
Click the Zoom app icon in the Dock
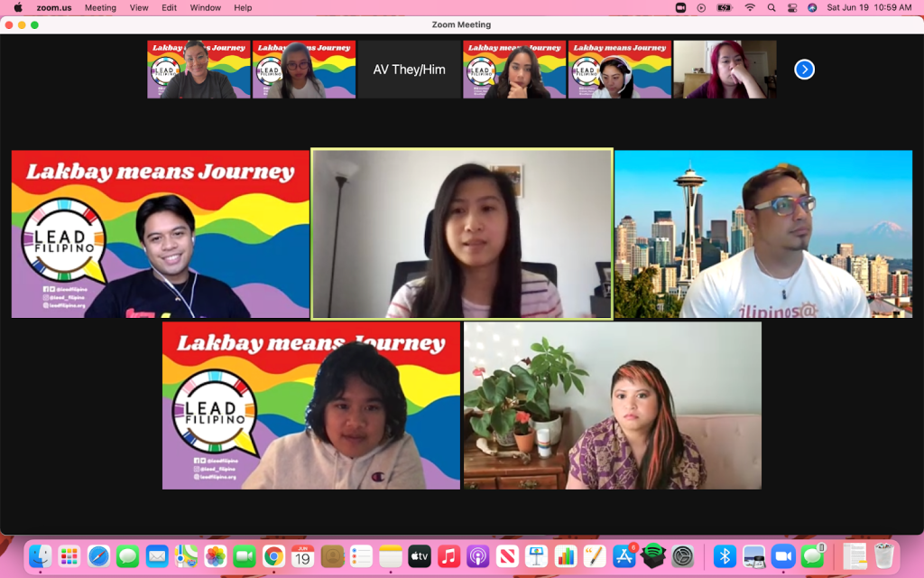(x=782, y=556)
